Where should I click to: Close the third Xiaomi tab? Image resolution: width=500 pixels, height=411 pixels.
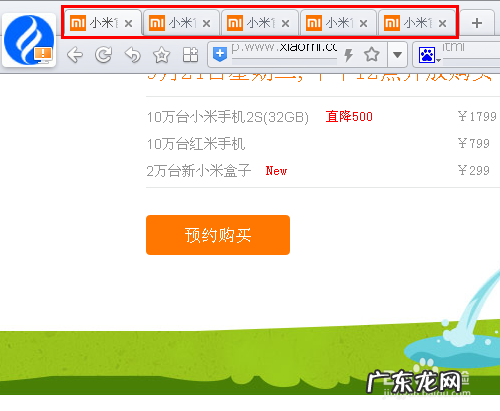[x=285, y=23]
